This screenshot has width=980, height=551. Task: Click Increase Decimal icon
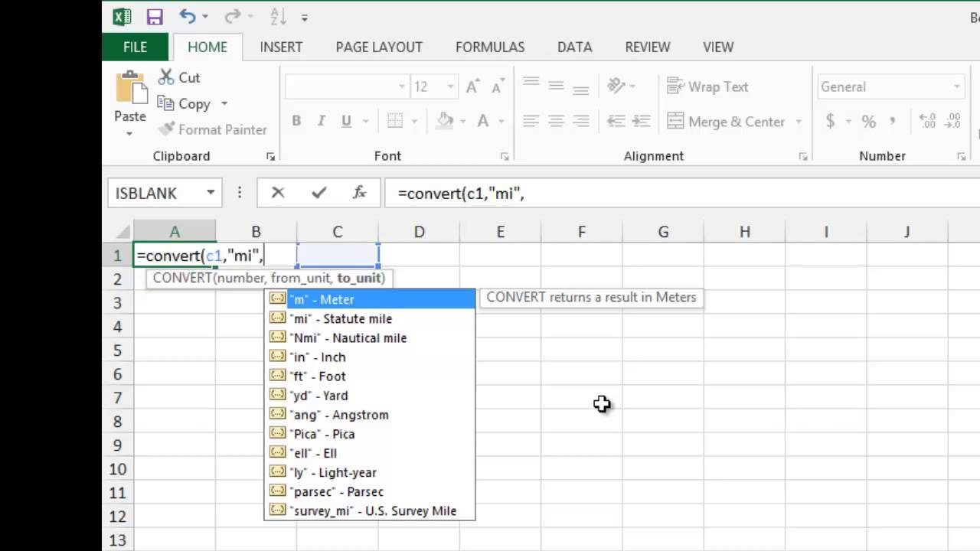tap(927, 121)
